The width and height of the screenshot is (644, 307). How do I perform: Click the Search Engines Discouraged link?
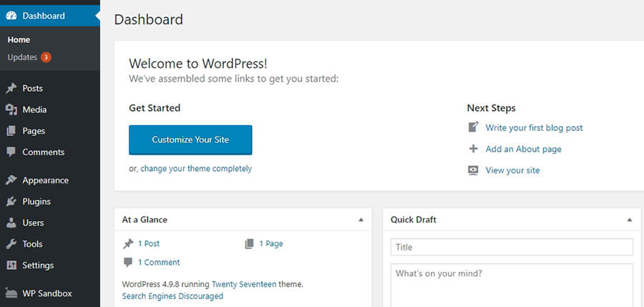coord(172,296)
